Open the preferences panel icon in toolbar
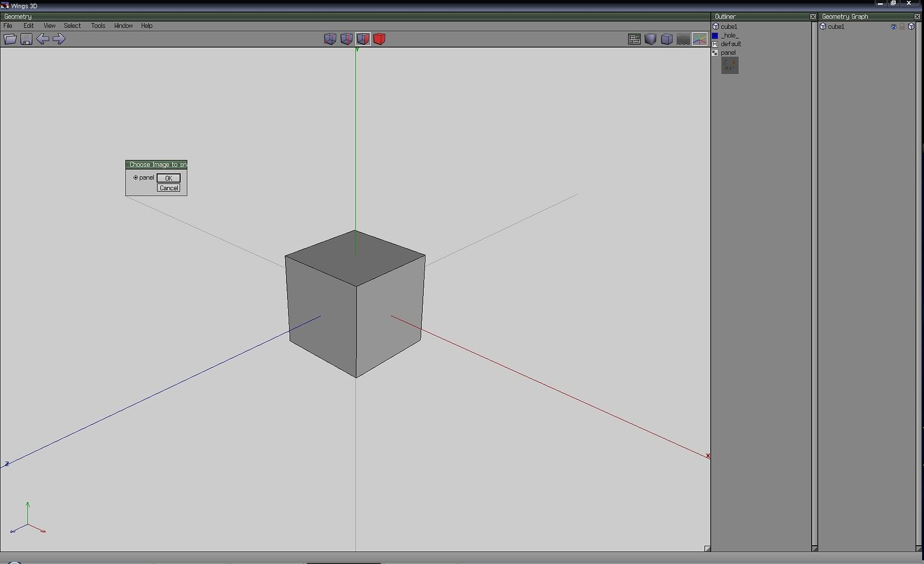Screen dimensions: 924x564 click(x=634, y=39)
